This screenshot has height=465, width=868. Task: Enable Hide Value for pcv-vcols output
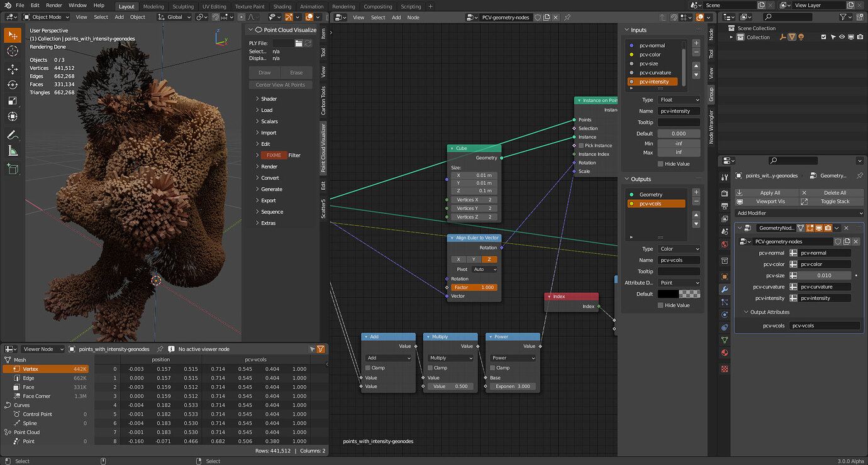point(660,305)
